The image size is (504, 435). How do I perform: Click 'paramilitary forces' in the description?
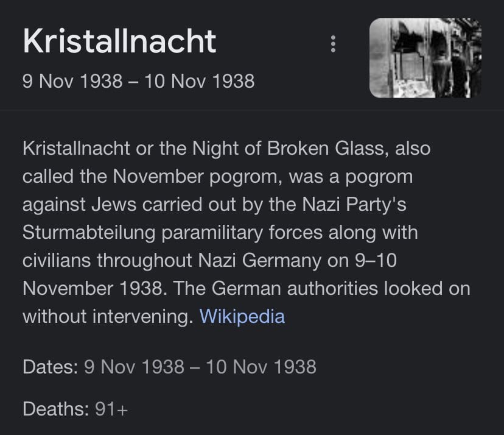[x=242, y=233]
